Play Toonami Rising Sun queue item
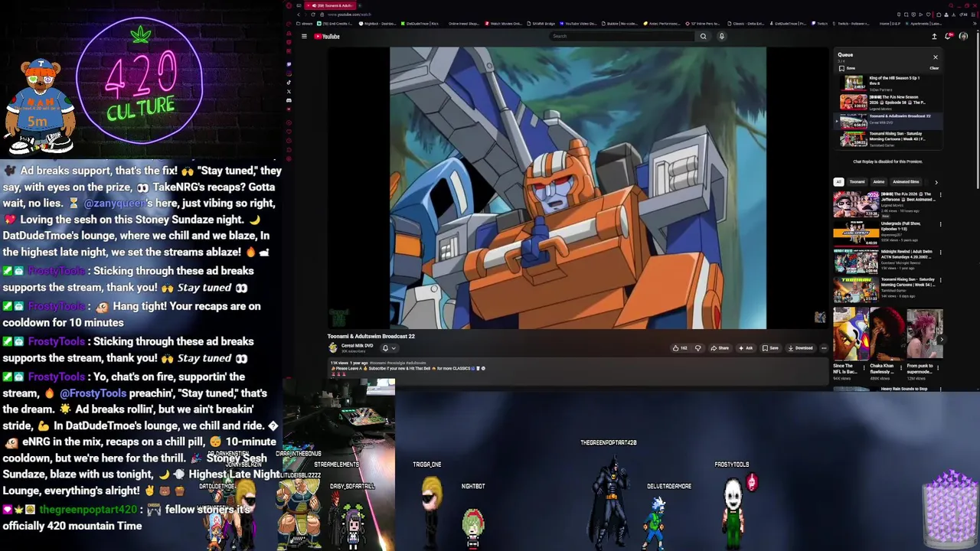This screenshot has width=980, height=551. (888, 139)
